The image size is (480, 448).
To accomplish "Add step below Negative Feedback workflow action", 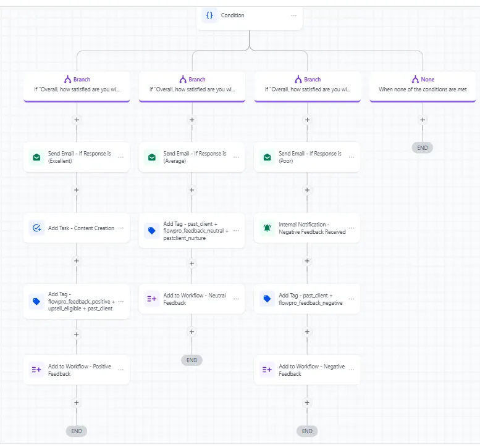I will pyautogui.click(x=308, y=403).
